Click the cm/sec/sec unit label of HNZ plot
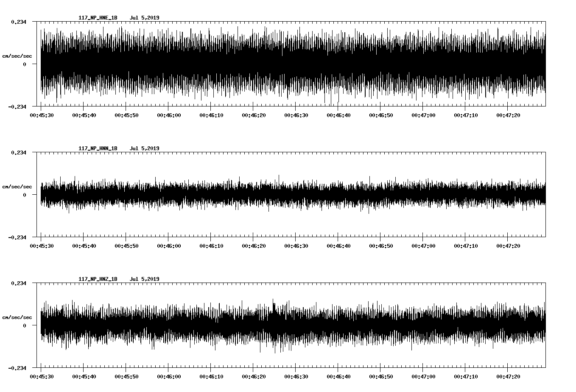576x392 pixels. pyautogui.click(x=17, y=317)
